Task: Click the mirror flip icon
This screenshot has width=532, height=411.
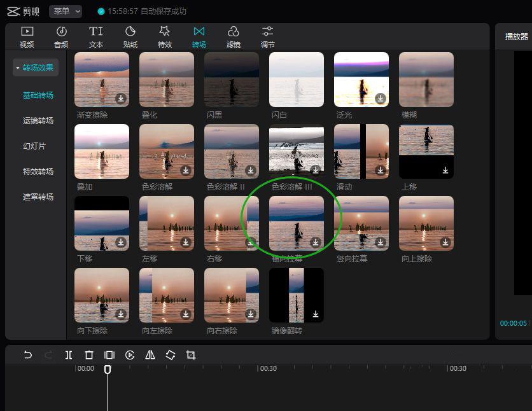Action: [x=150, y=355]
